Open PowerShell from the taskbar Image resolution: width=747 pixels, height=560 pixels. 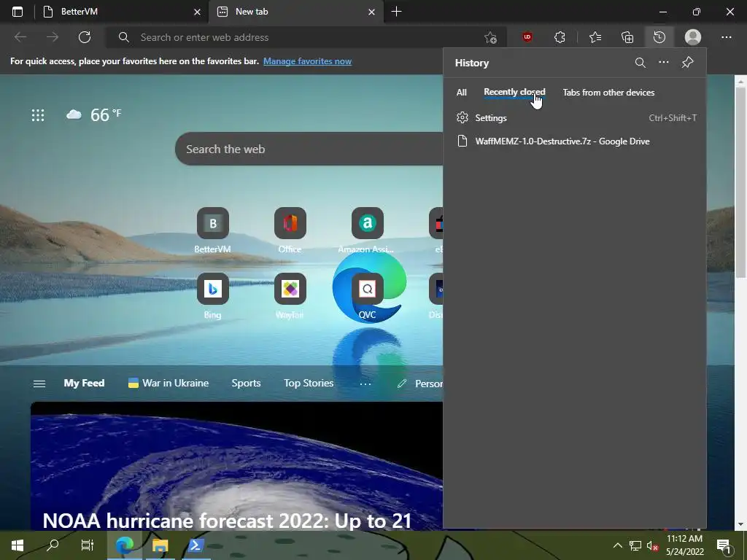[x=196, y=545]
